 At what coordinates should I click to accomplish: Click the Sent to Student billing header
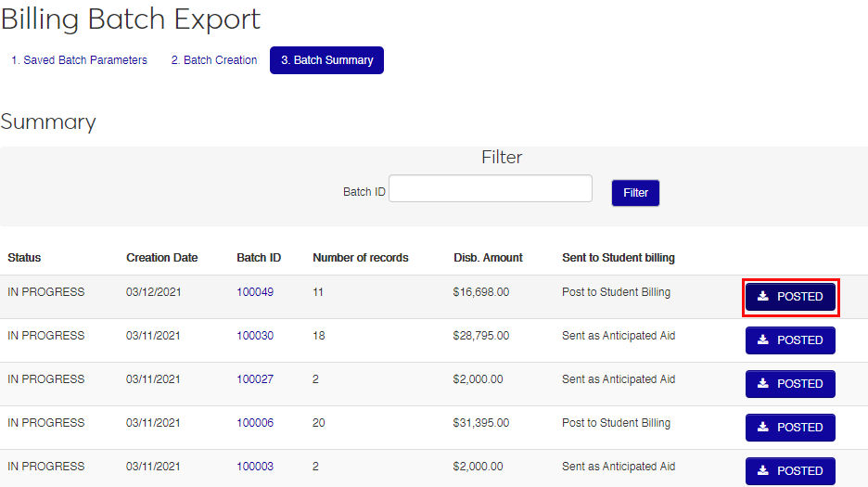point(618,258)
